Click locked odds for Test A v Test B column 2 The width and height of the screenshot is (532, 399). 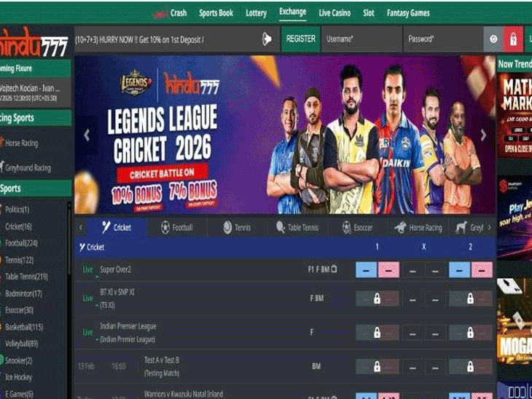(x=471, y=366)
